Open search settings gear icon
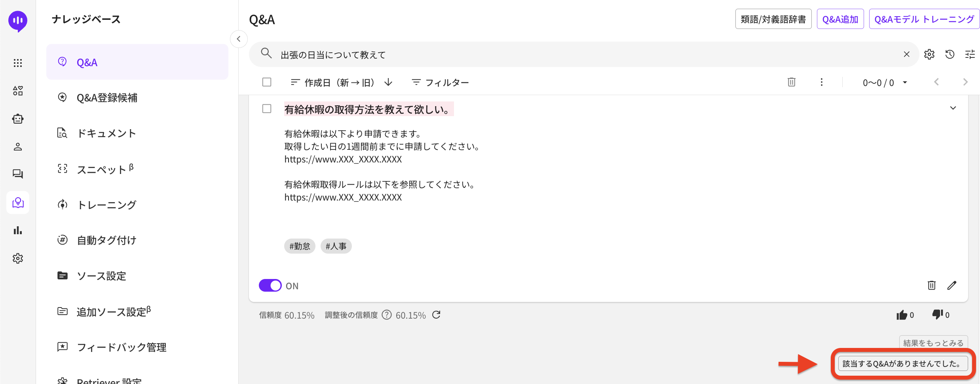The height and width of the screenshot is (384, 980). (x=929, y=54)
